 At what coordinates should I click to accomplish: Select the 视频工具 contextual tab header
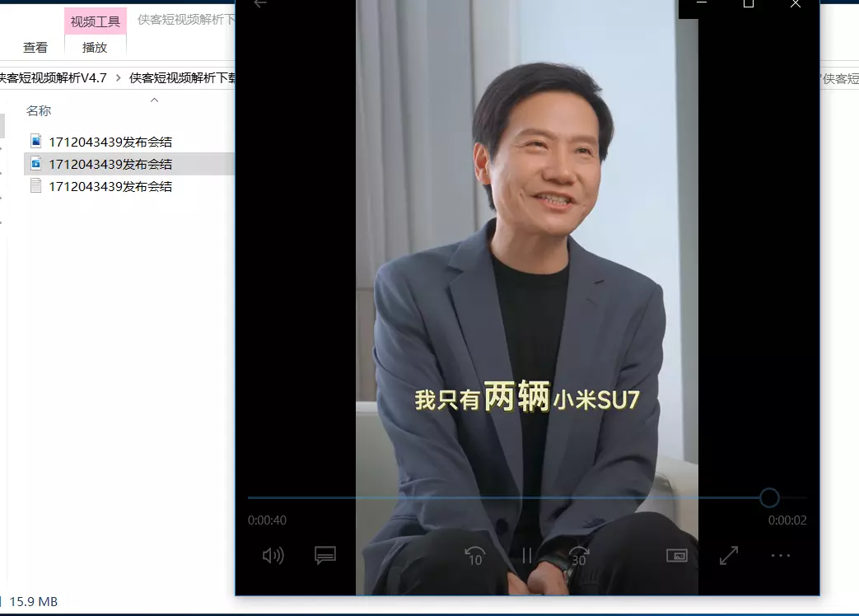tap(96, 21)
